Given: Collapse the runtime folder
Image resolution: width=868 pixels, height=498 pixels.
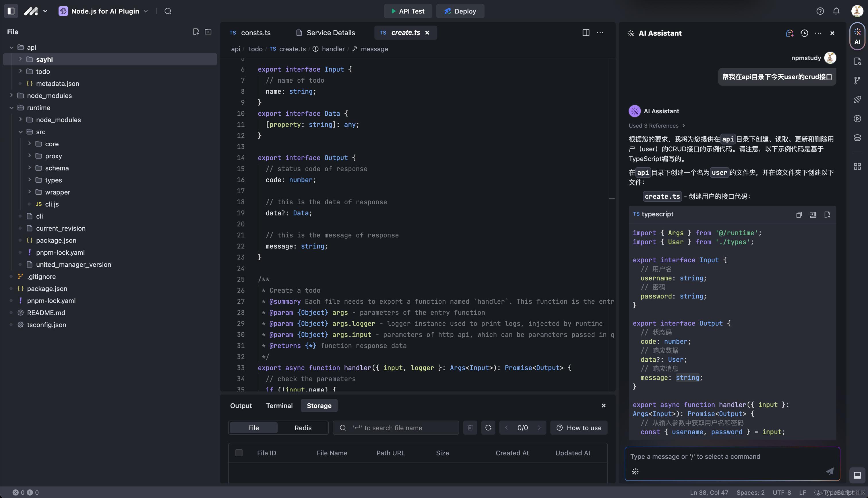Looking at the screenshot, I should coord(12,108).
